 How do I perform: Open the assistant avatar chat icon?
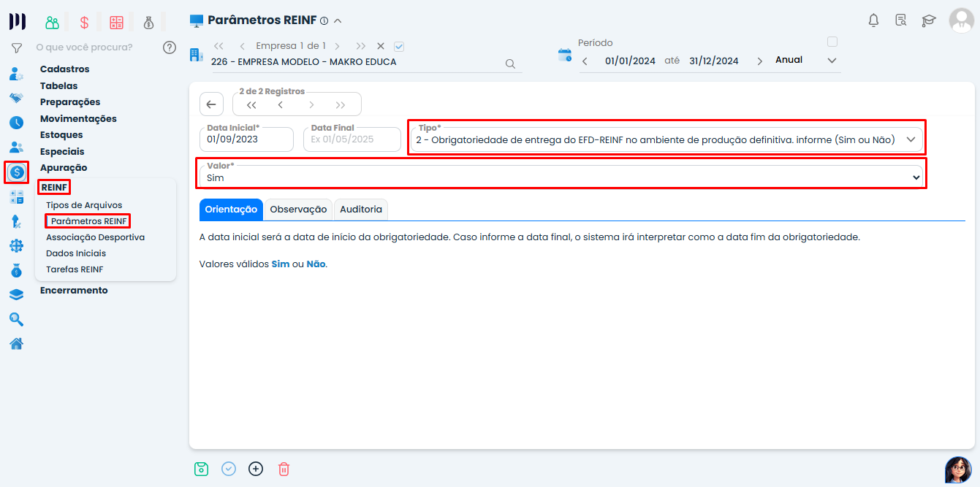[x=958, y=470]
